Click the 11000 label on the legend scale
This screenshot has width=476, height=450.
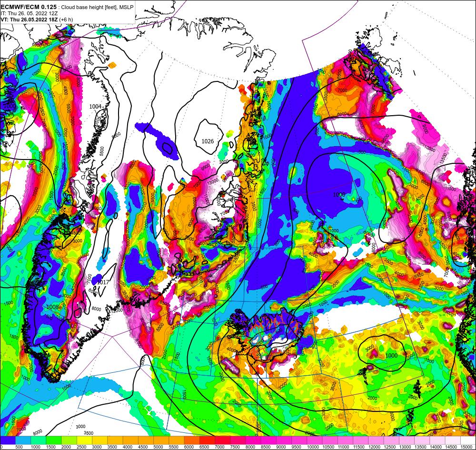point(344,447)
